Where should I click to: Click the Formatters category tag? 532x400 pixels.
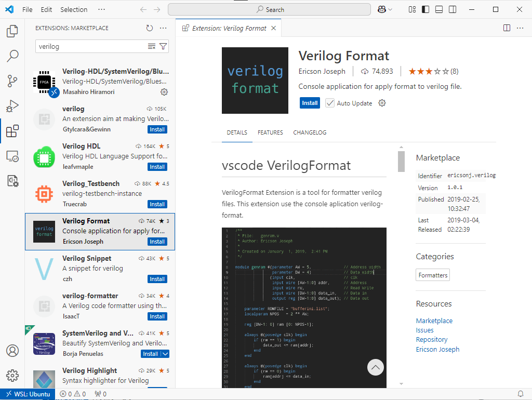point(433,275)
